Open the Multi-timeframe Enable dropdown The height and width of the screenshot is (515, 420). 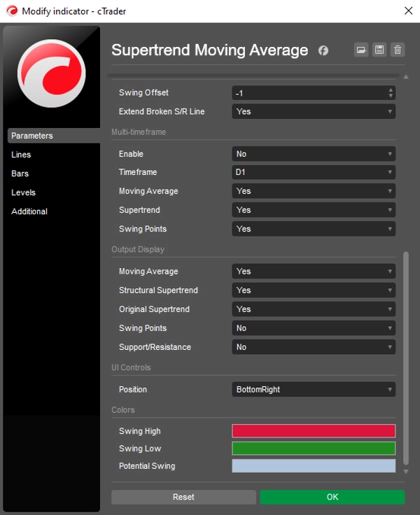(314, 154)
